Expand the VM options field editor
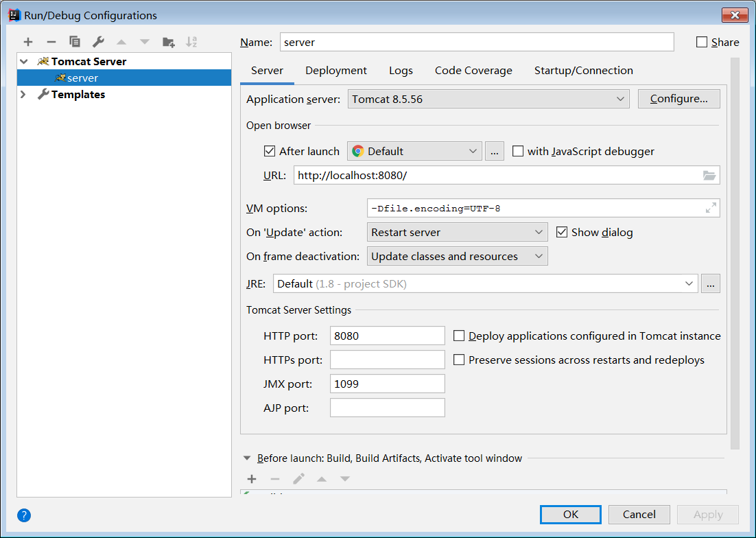756x538 pixels. (x=711, y=208)
